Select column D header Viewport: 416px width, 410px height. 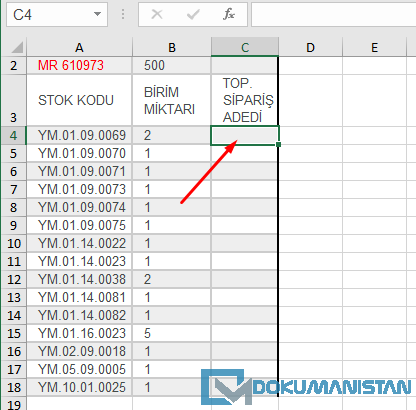tap(311, 47)
